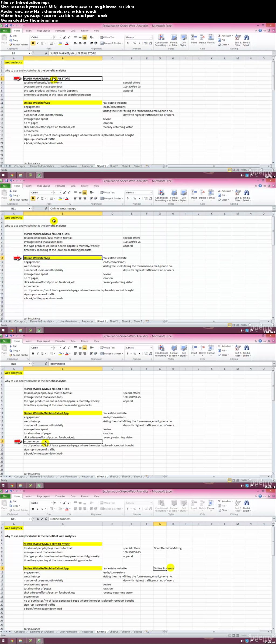Click Merge & Center in window with Name Box B18
The image size is (276, 644).
click(112, 354)
